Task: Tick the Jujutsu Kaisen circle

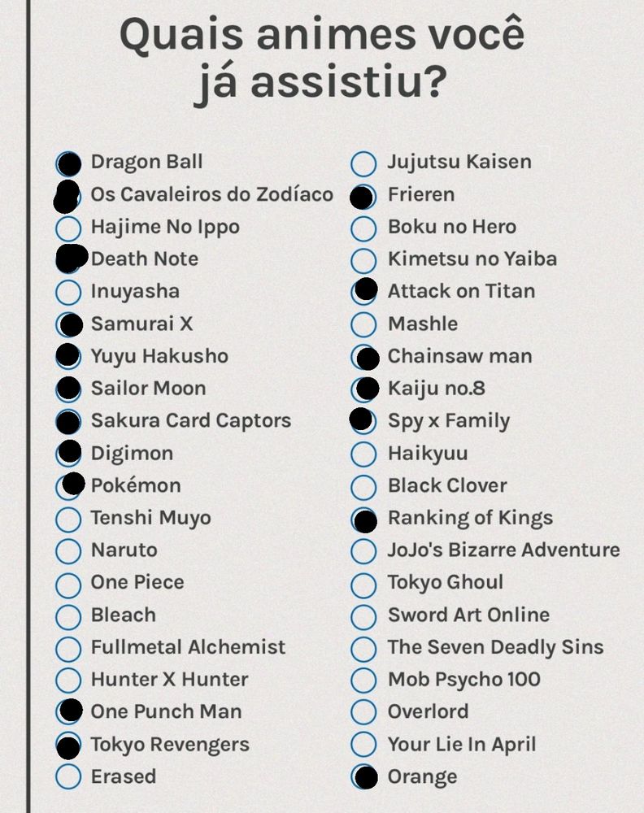Action: (x=363, y=164)
